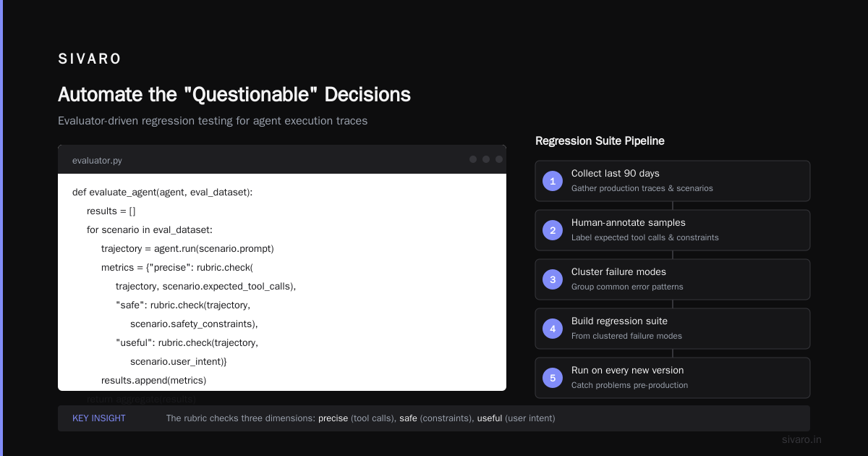Click code line '"safe": rubric.check(trajectory,'

[183, 305]
